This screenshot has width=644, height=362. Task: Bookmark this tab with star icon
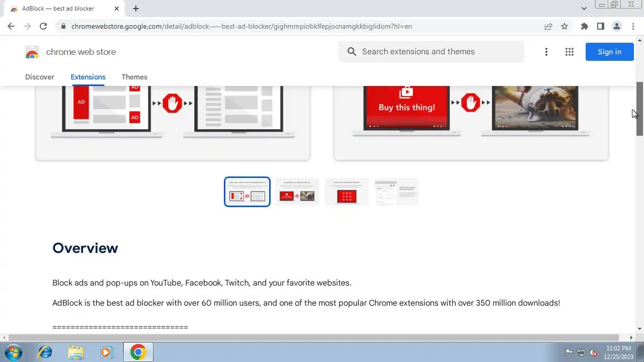click(565, 26)
